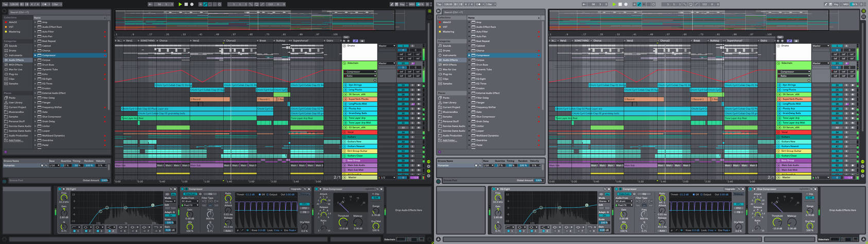Open Groove Pool icon in left window
Image resolution: width=868 pixels, height=244 pixels.
coord(5,181)
